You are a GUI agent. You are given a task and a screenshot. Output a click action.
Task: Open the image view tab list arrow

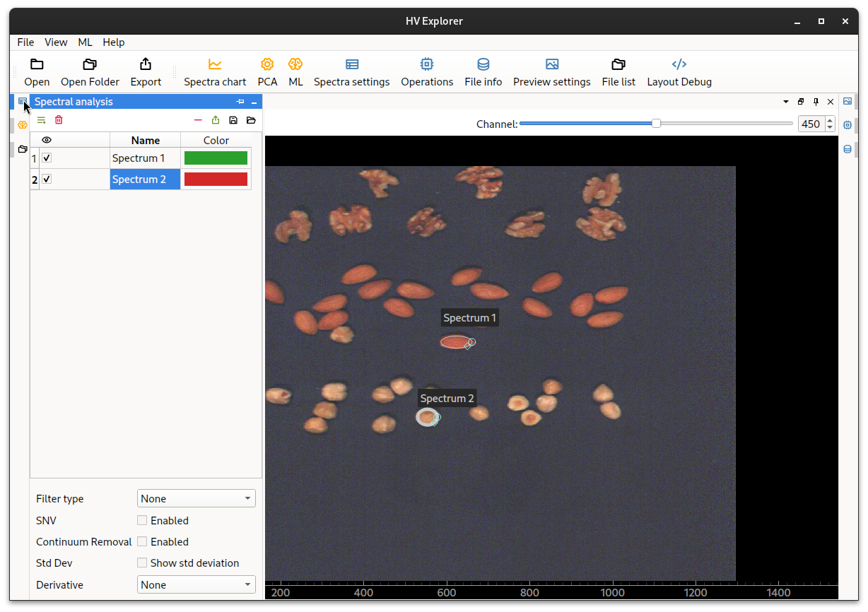(x=786, y=102)
